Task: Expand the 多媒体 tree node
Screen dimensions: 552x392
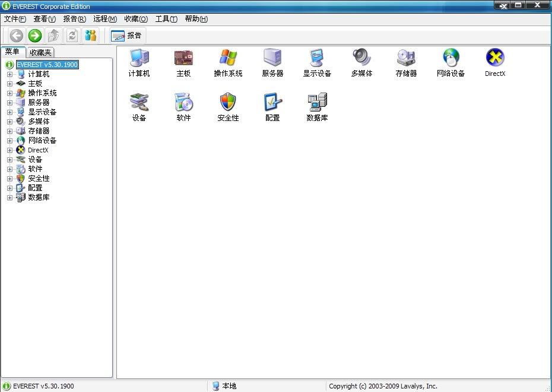Action: pyautogui.click(x=9, y=122)
